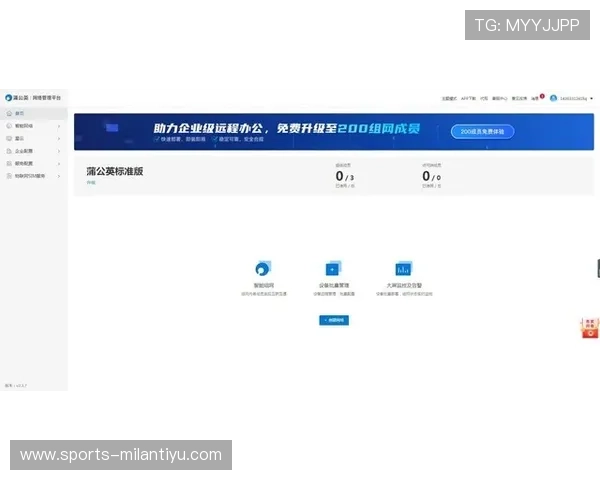The width and height of the screenshot is (600, 480).
Task: Click the red envelope floating icon on the right
Action: pos(590,328)
